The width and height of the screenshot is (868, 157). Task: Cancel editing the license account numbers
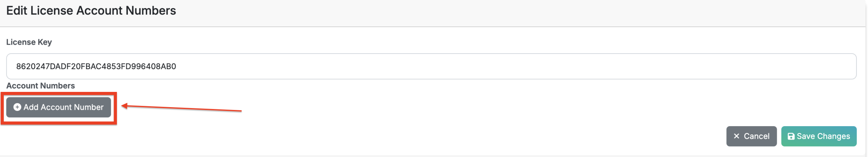pyautogui.click(x=751, y=136)
